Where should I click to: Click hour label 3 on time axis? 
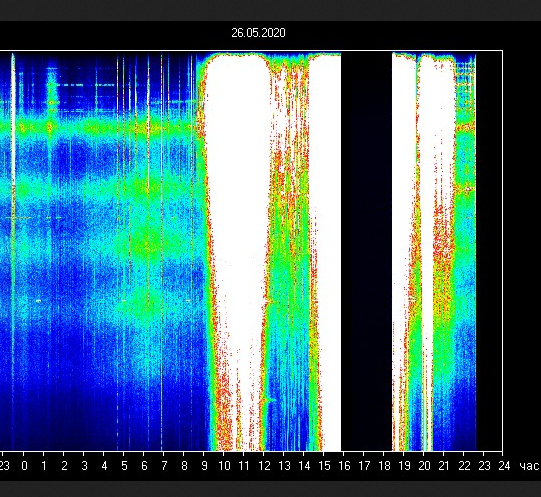84,466
